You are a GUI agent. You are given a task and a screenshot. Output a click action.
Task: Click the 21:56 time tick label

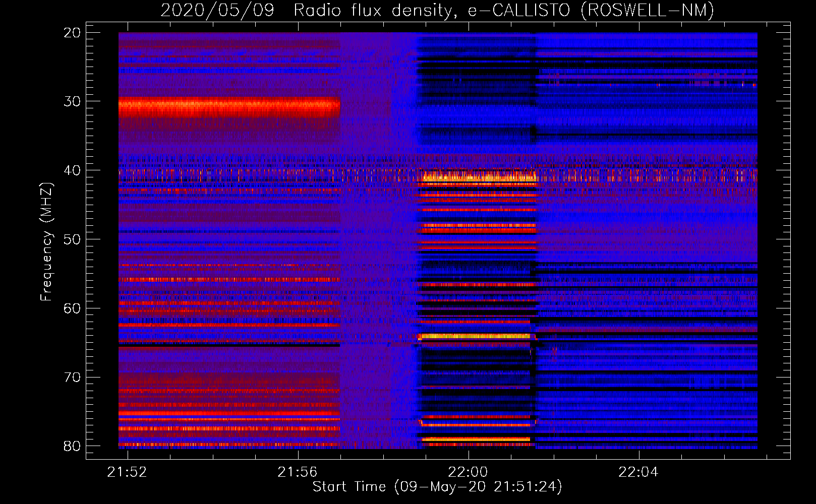click(x=298, y=472)
